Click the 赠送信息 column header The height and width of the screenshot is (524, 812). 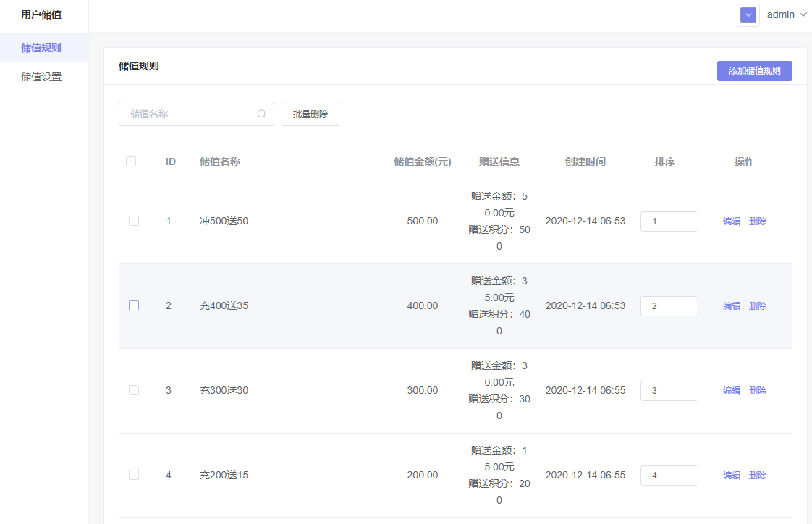499,161
